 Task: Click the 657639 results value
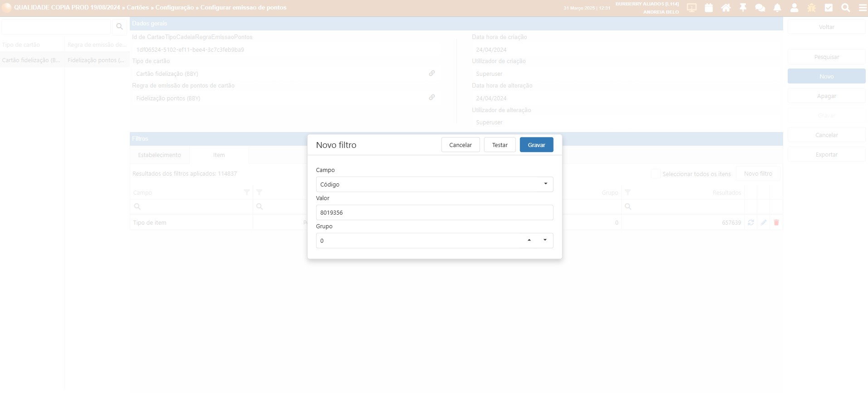(731, 223)
